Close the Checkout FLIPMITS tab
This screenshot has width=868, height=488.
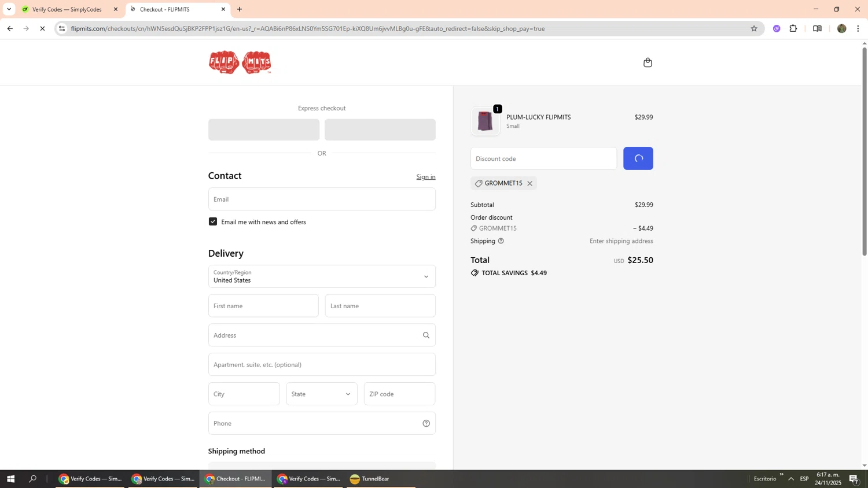pos(223,9)
